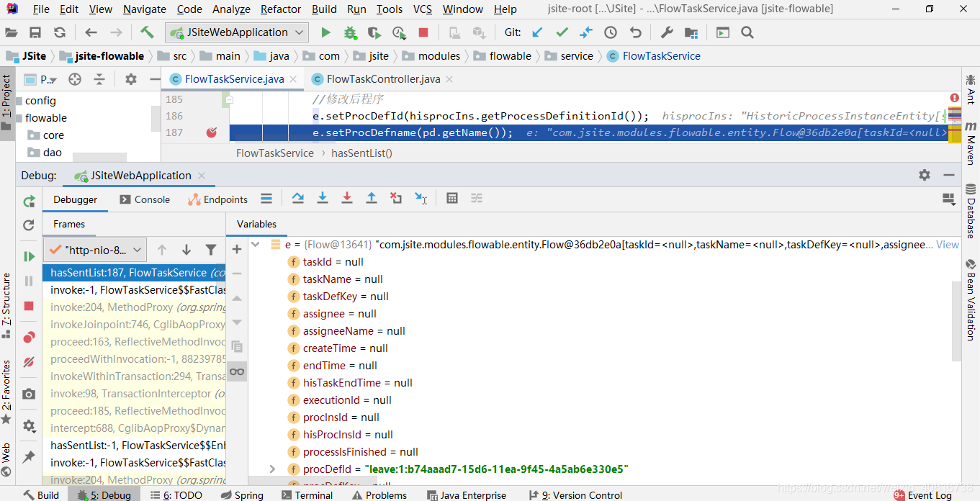Click Rerun JSiteWebApplication icon in debug sidebar
This screenshot has height=501, width=980.
(x=29, y=202)
